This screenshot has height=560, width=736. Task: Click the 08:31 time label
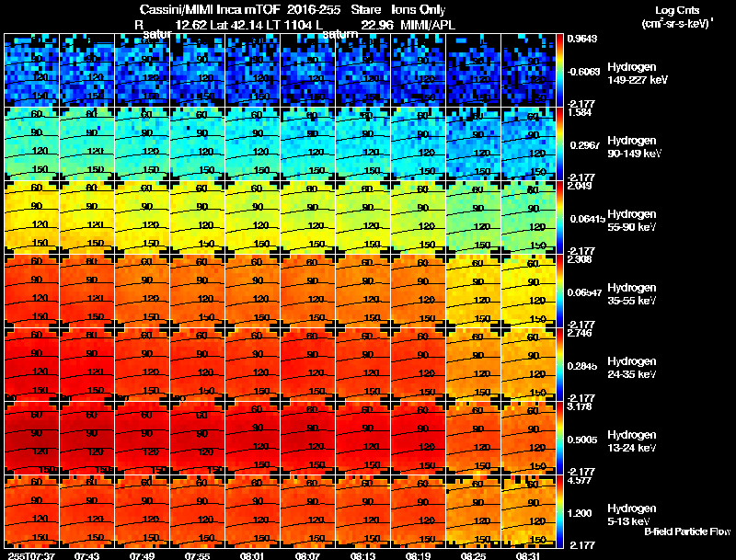[528, 555]
